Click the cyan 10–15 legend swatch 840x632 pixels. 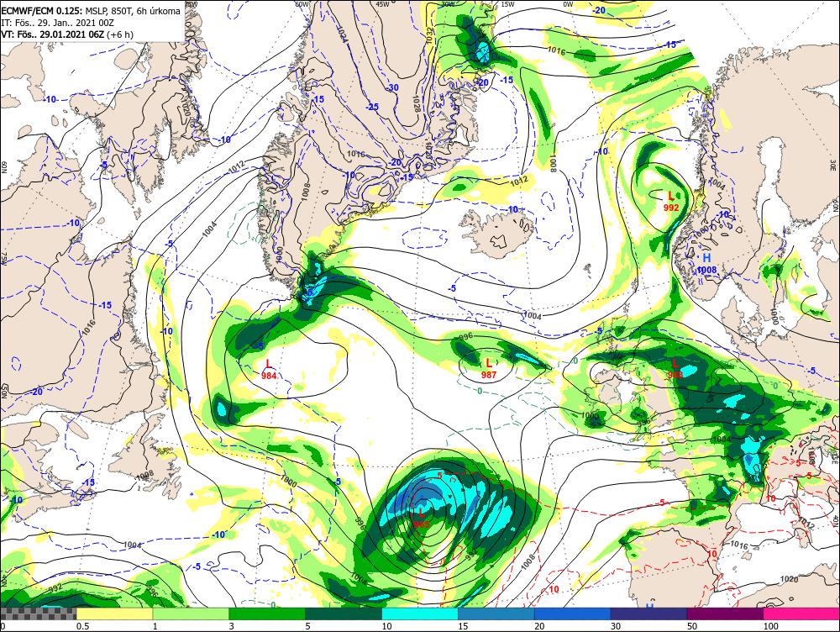(419, 614)
